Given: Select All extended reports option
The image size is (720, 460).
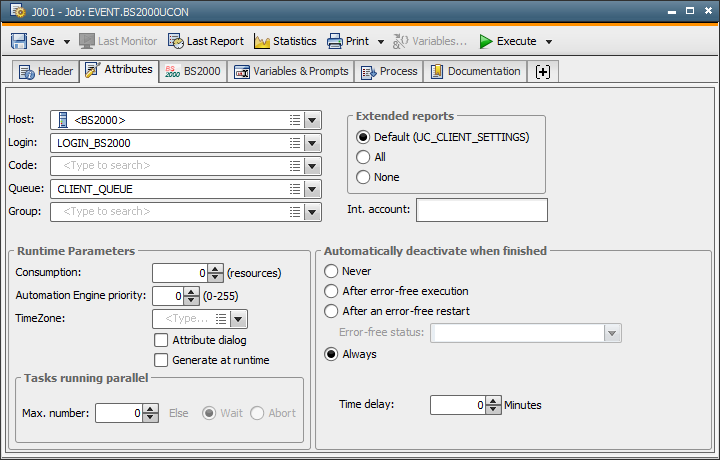Looking at the screenshot, I should pyautogui.click(x=363, y=157).
